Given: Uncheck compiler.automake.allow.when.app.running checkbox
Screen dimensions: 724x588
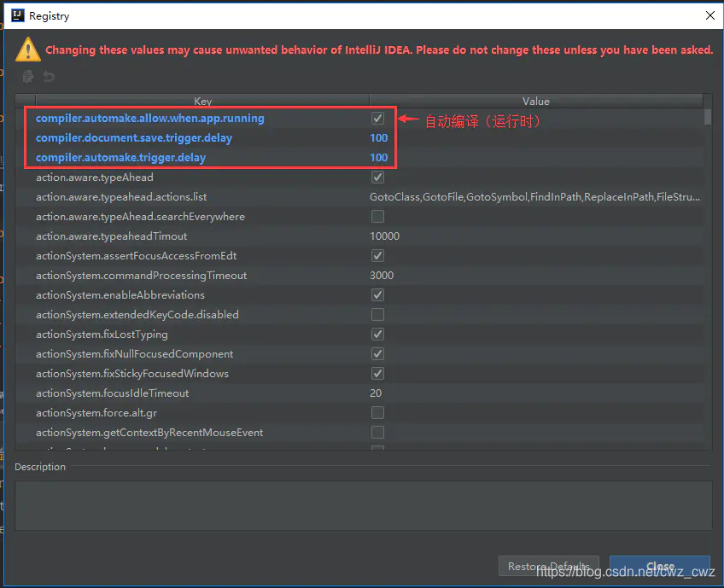Looking at the screenshot, I should pyautogui.click(x=377, y=118).
